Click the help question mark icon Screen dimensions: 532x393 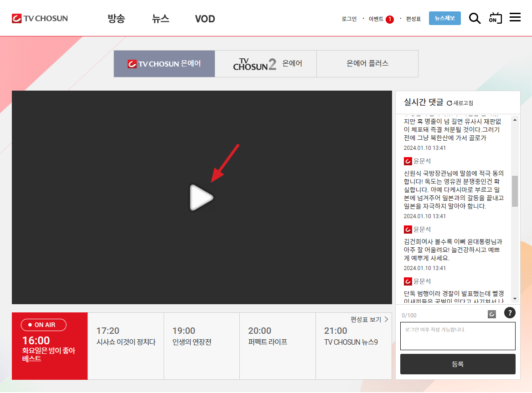tap(510, 312)
